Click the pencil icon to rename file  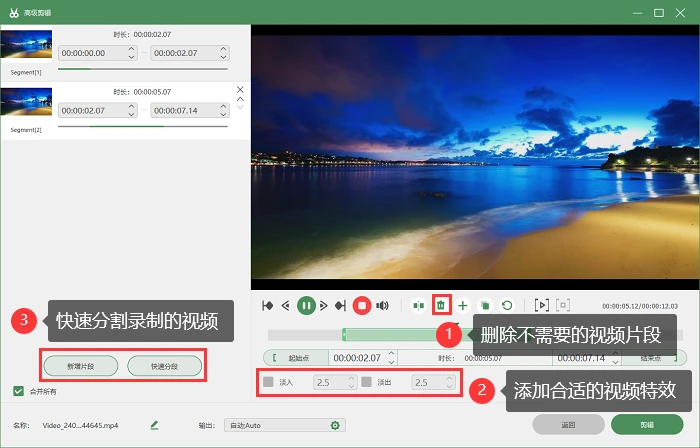[154, 425]
